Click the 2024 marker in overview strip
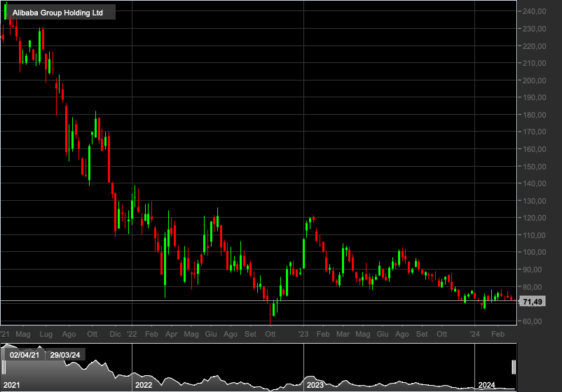 [x=486, y=385]
